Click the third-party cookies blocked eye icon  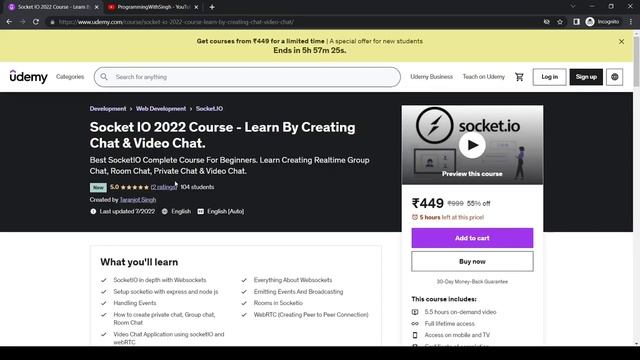[x=547, y=22]
